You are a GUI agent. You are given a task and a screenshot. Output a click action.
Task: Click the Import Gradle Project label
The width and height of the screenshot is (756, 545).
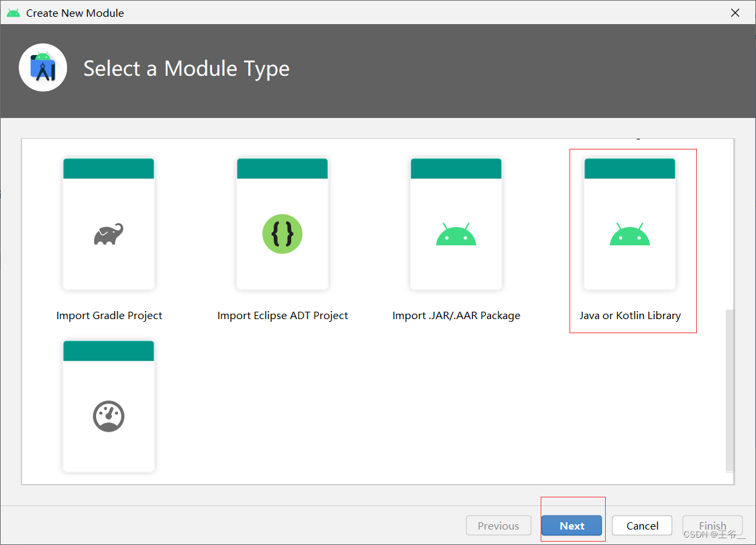tap(109, 316)
